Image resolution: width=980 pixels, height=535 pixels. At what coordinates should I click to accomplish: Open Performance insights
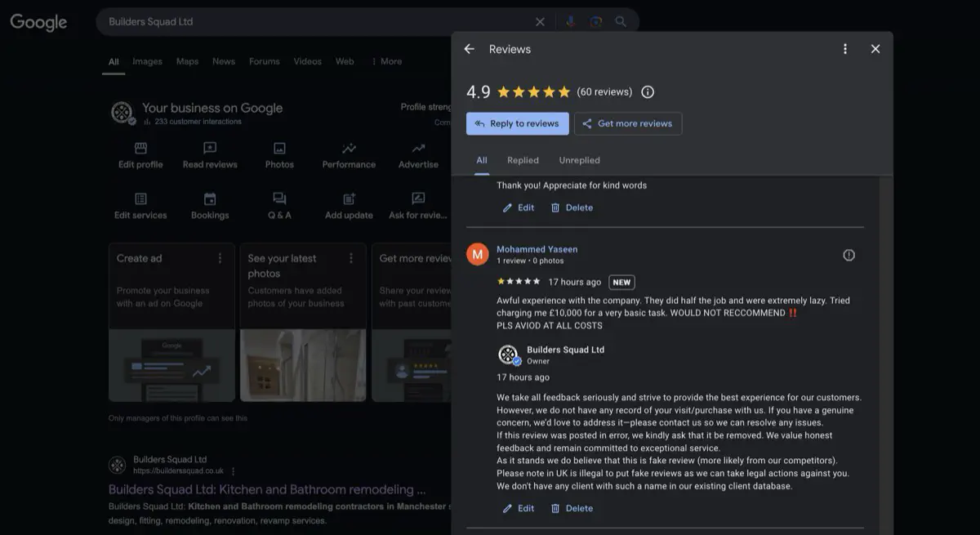pos(348,155)
